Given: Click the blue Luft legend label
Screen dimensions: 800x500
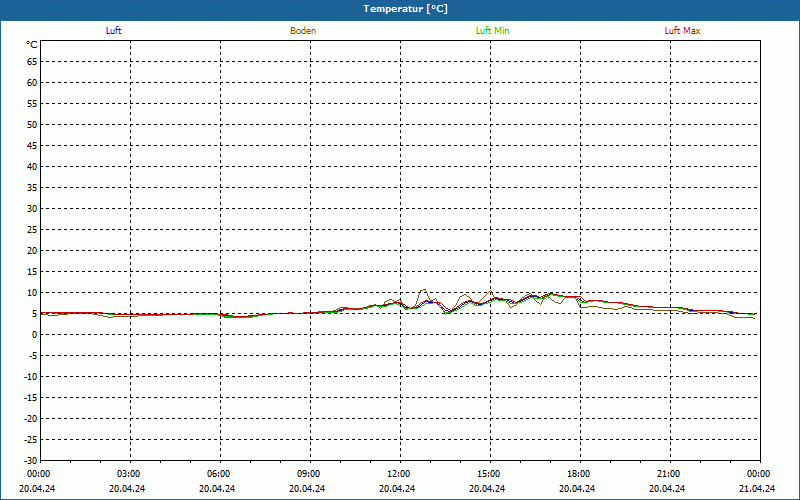Looking at the screenshot, I should tap(113, 31).
